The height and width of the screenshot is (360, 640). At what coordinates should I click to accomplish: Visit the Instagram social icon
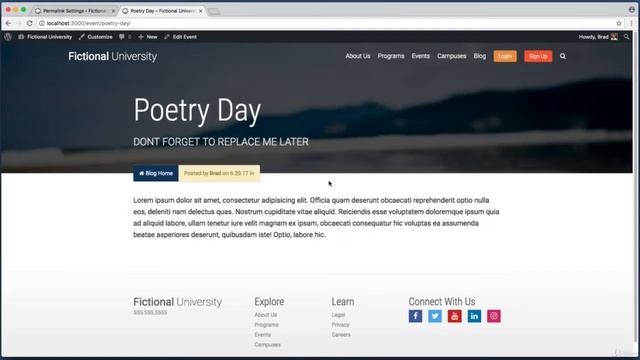click(493, 316)
